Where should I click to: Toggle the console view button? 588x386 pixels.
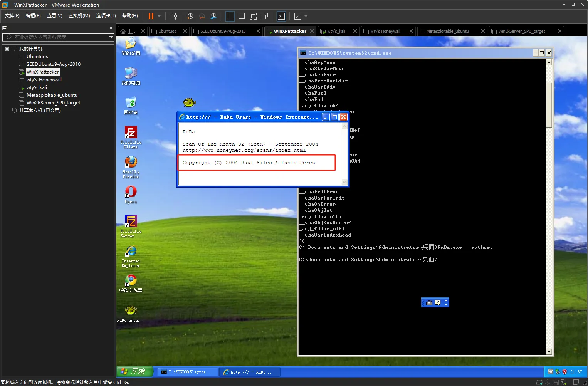tap(281, 16)
